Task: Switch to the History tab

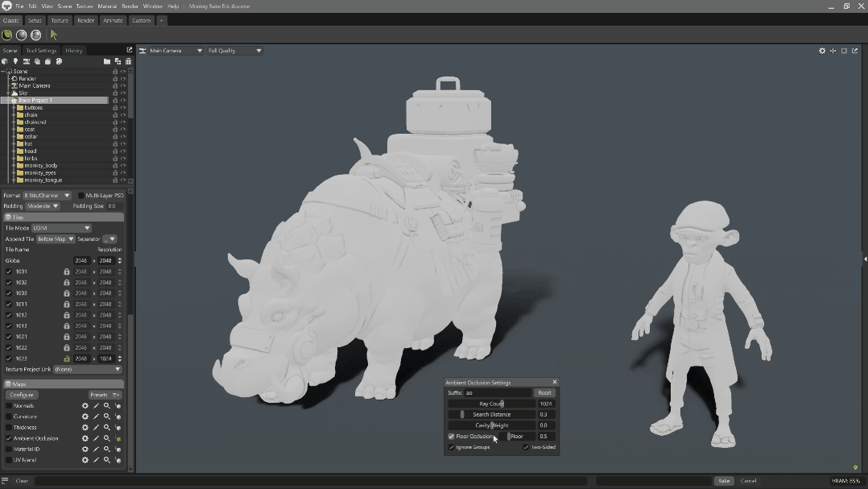Action: (x=73, y=51)
